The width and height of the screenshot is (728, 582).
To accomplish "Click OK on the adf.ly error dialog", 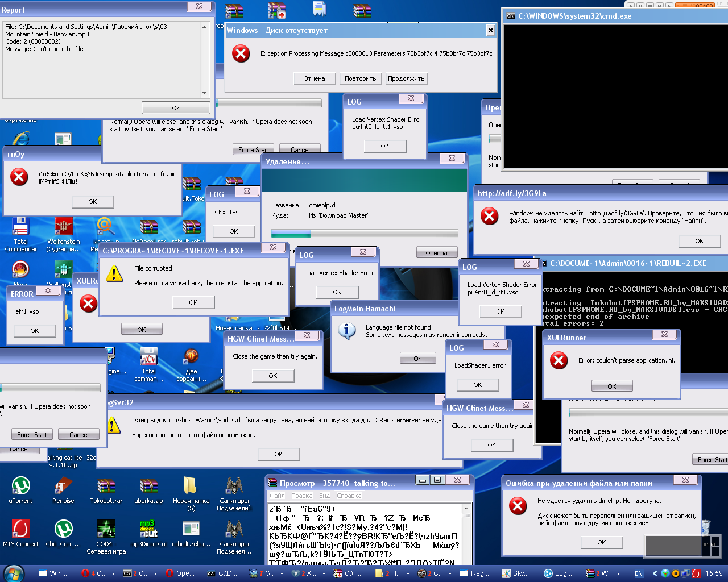I will tap(700, 241).
